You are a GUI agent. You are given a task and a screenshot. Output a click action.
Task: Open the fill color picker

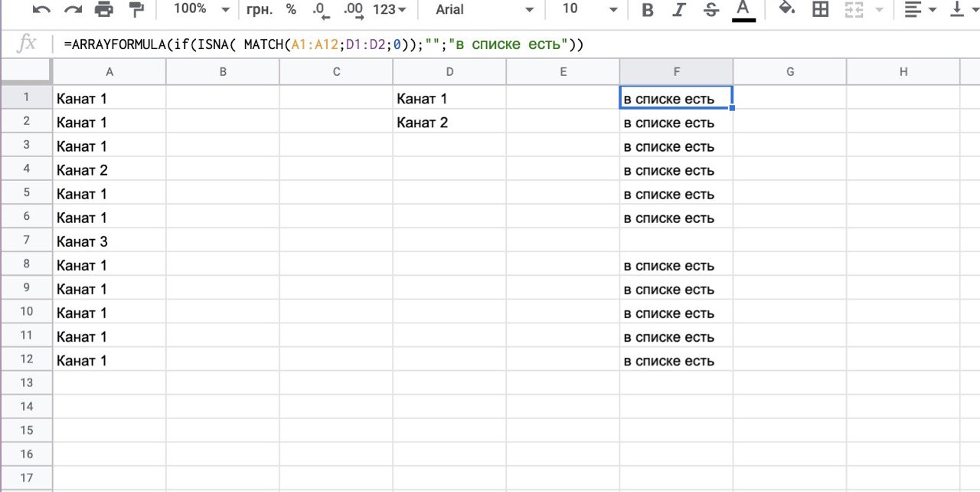(x=786, y=10)
